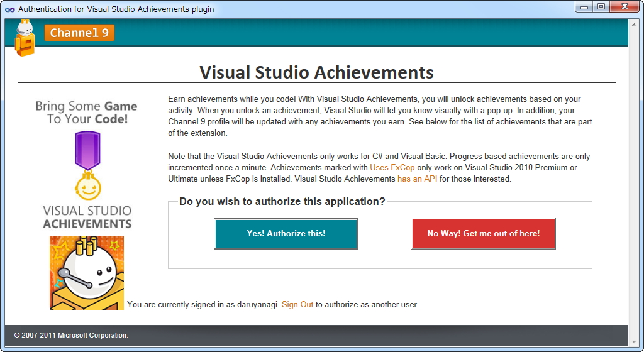Click Do you wish to authorize question text
Image resolution: width=644 pixels, height=352 pixels.
[282, 201]
